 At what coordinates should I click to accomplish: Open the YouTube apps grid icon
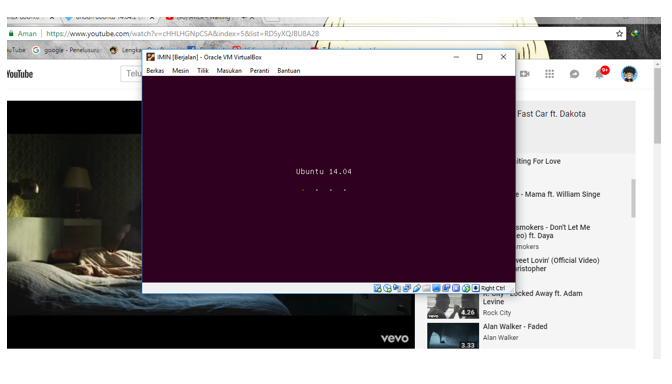[549, 74]
